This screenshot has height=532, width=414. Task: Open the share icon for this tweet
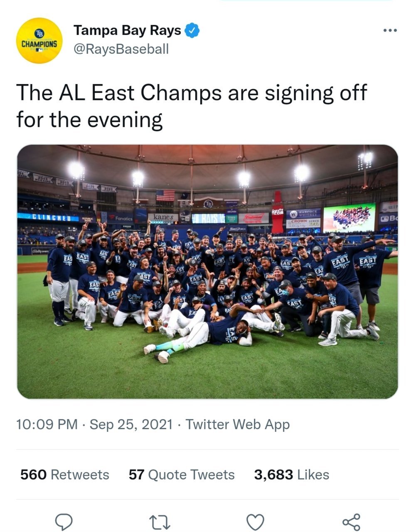351,522
